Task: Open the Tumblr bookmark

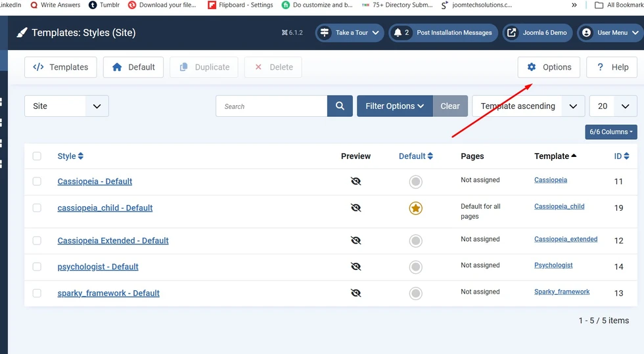Action: click(x=104, y=5)
